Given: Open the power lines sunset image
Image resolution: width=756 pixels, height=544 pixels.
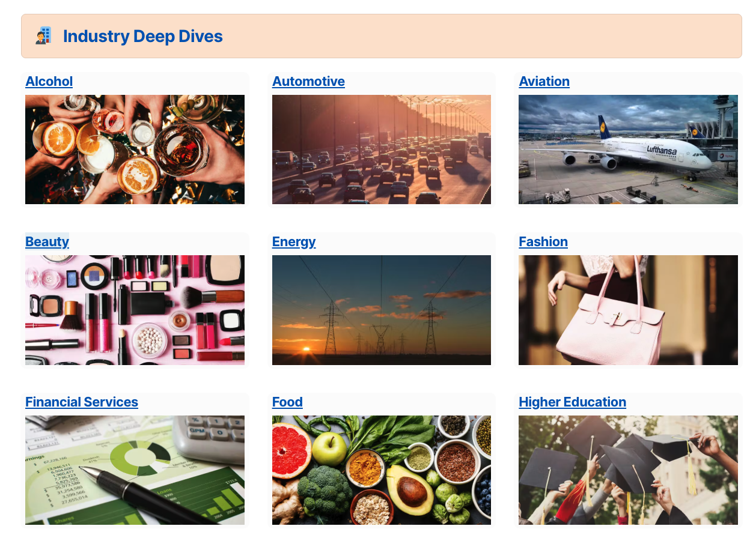Looking at the screenshot, I should click(x=382, y=310).
